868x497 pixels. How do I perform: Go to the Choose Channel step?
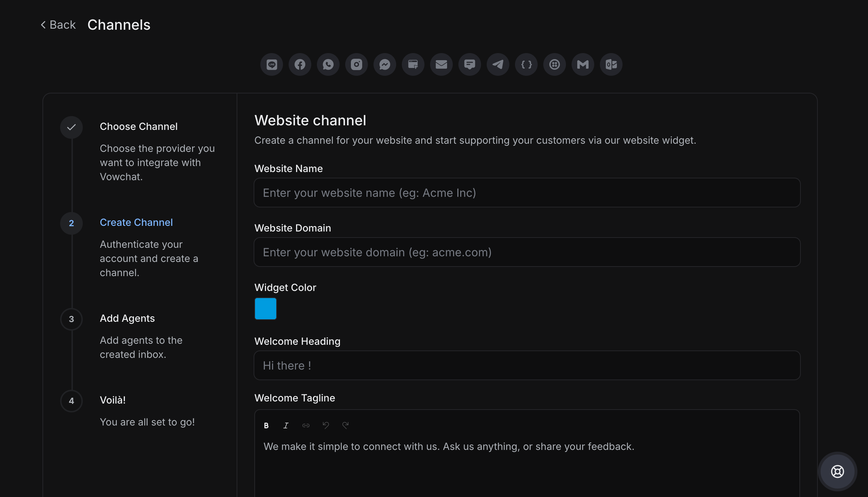point(139,126)
